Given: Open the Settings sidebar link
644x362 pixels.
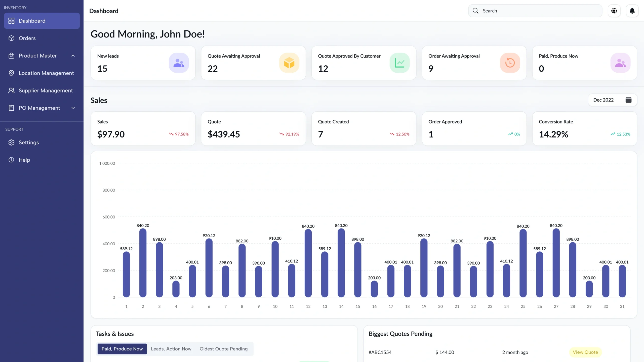Looking at the screenshot, I should 29,143.
